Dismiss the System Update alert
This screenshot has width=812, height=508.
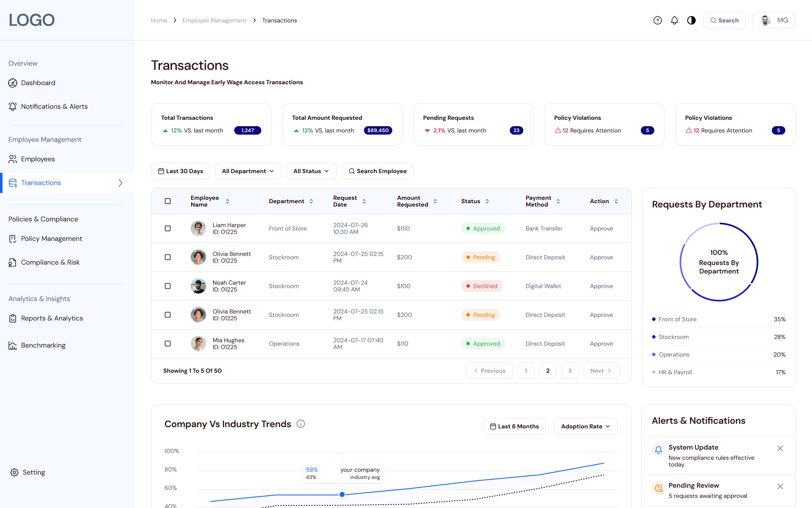[780, 448]
